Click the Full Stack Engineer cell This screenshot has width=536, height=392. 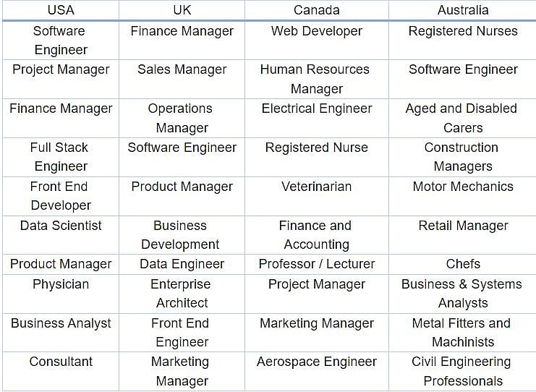[60, 156]
